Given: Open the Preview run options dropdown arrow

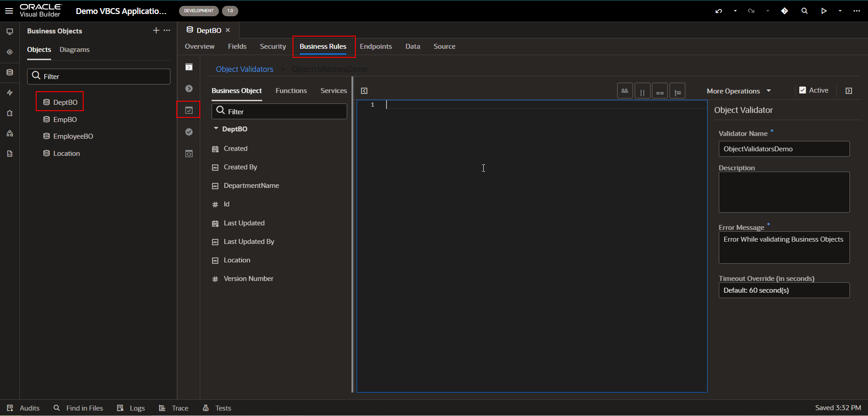Looking at the screenshot, I should click(840, 11).
